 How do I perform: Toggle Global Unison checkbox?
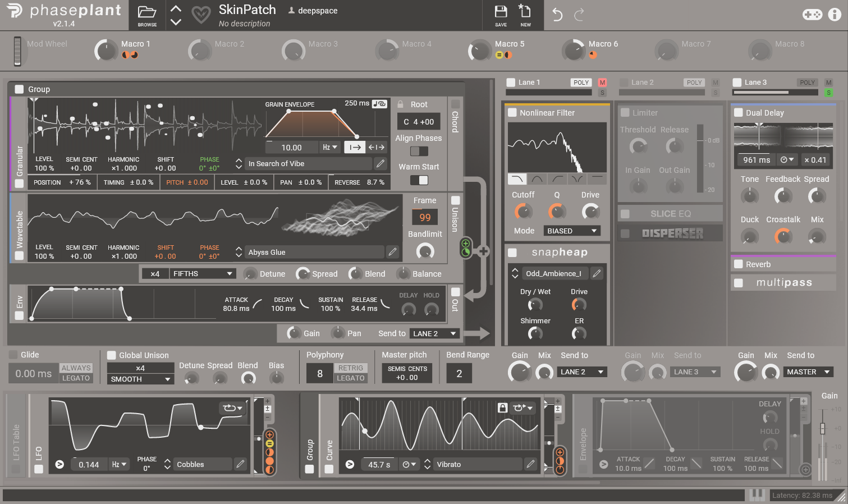pos(112,355)
